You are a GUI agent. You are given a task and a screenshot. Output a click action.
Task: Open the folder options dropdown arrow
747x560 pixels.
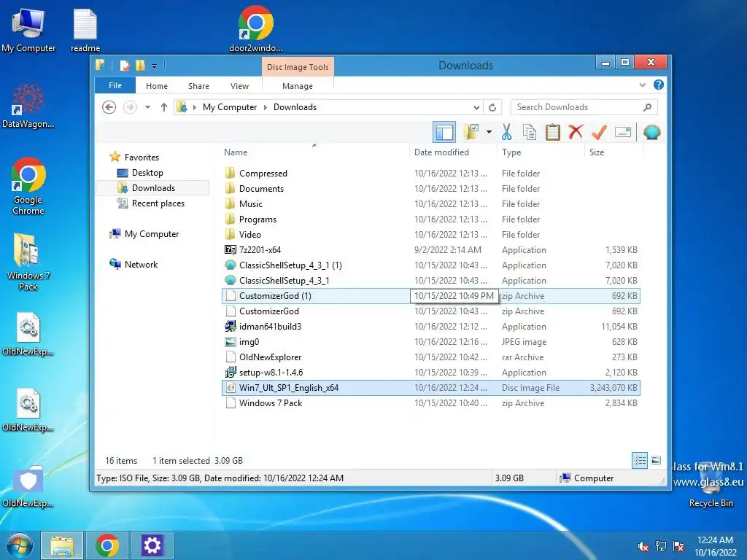(489, 132)
